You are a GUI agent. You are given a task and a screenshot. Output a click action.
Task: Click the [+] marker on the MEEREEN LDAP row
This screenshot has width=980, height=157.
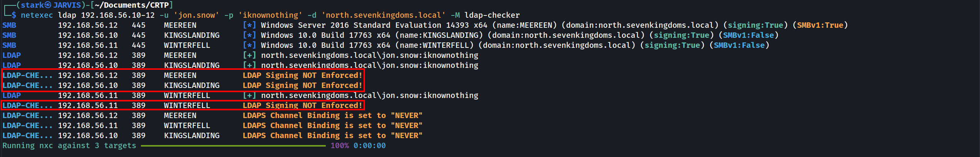tap(249, 55)
